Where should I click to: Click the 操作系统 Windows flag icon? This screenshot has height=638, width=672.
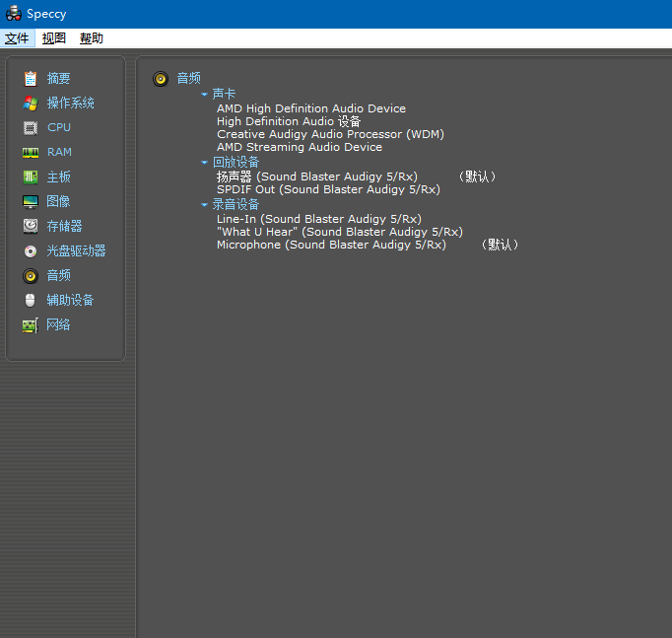31,103
